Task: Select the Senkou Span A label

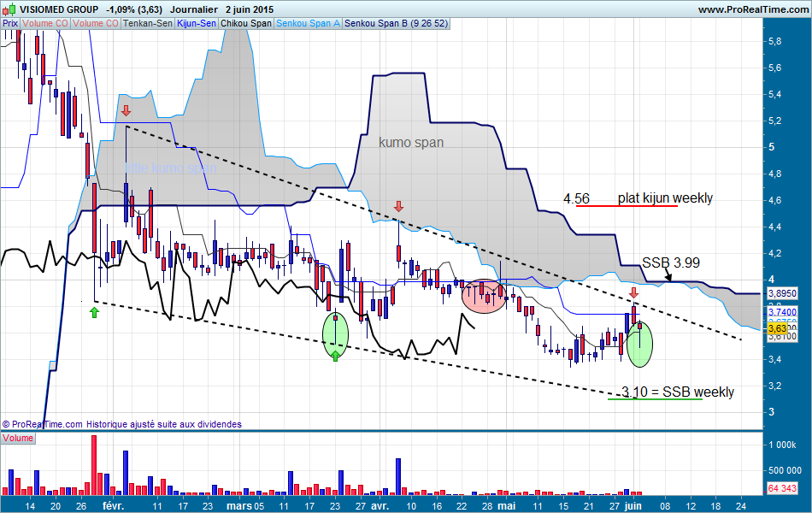Action: 308,24
